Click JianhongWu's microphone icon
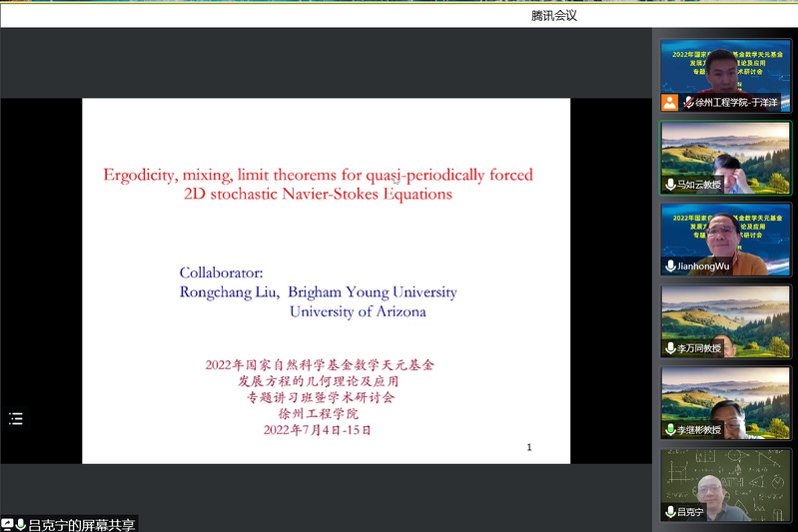The image size is (798, 532). [x=670, y=266]
